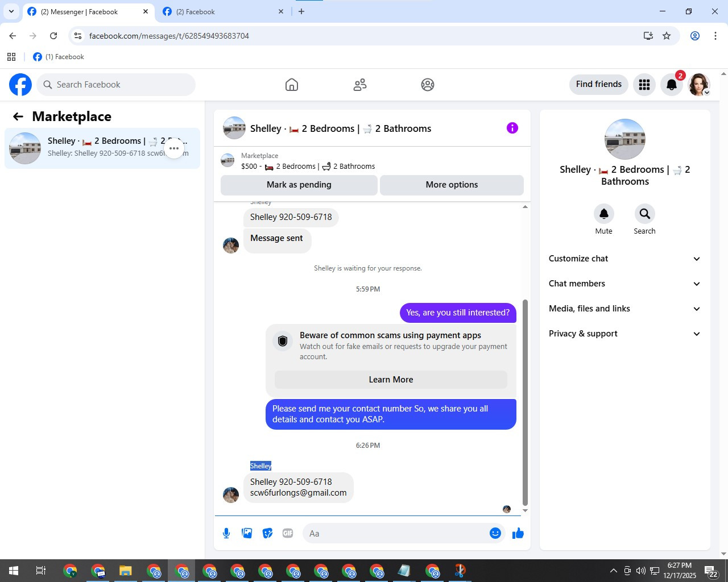Click the browser address bar URL

tap(169, 36)
